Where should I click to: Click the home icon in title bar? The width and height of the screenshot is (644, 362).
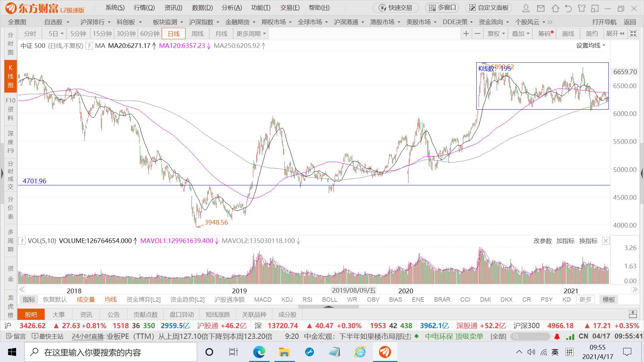point(555,8)
